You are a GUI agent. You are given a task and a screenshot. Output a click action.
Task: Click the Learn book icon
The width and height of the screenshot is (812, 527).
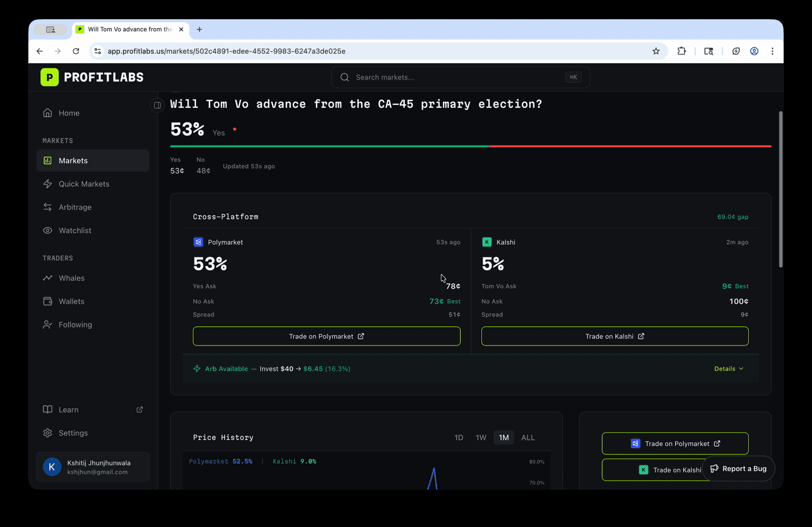pyautogui.click(x=48, y=410)
